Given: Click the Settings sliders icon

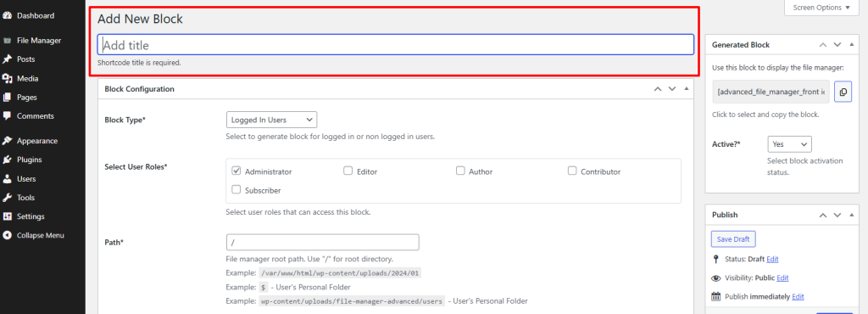Looking at the screenshot, I should (7, 216).
